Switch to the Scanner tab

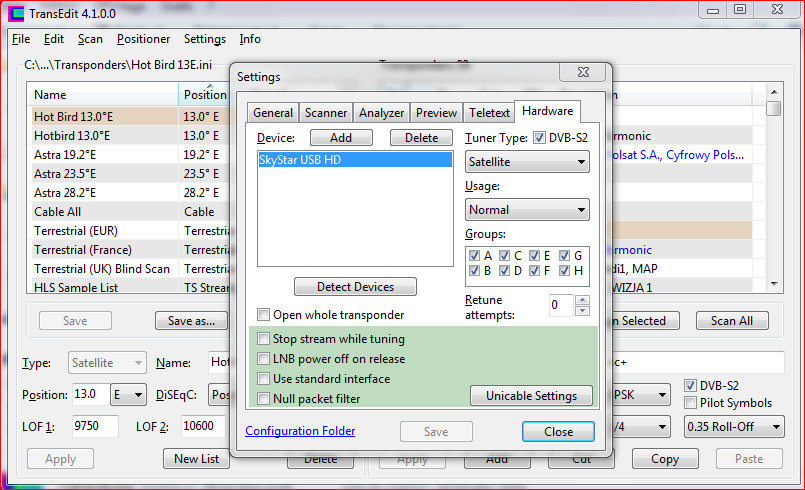point(326,113)
